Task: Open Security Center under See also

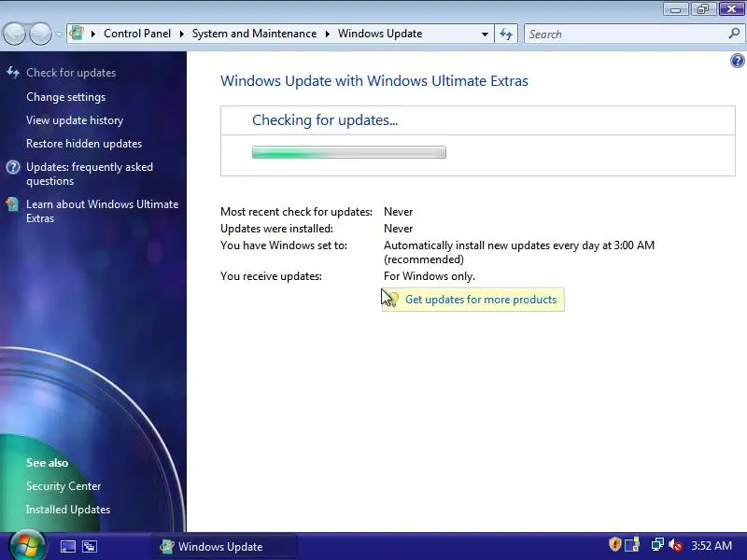Action: pos(63,486)
